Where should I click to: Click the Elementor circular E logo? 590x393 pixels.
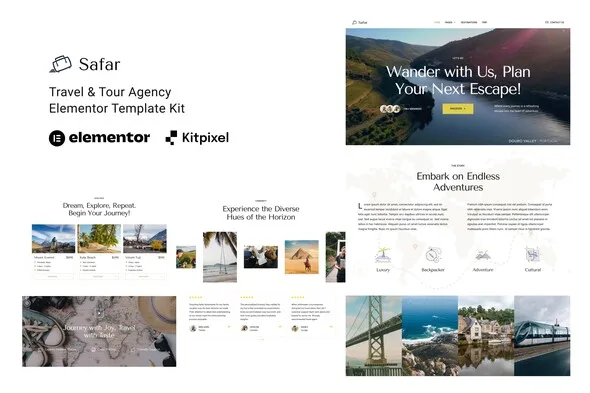click(x=57, y=138)
